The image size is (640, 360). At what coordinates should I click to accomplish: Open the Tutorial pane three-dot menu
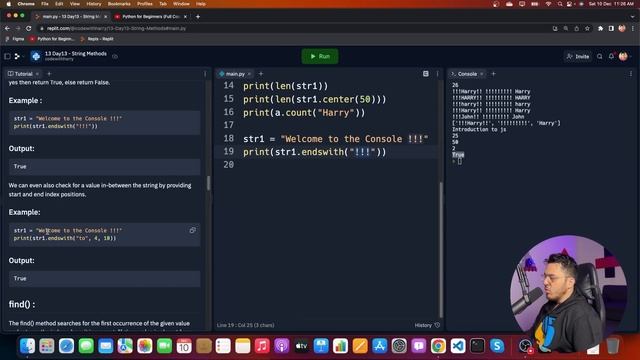point(205,74)
